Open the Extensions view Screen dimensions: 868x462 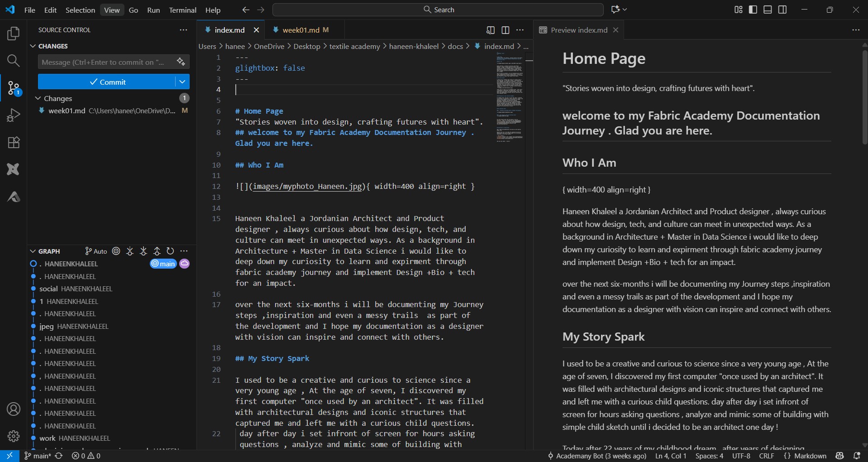pyautogui.click(x=14, y=142)
